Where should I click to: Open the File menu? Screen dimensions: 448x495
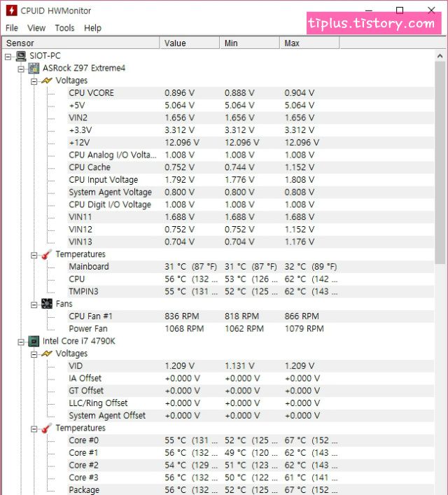click(12, 28)
